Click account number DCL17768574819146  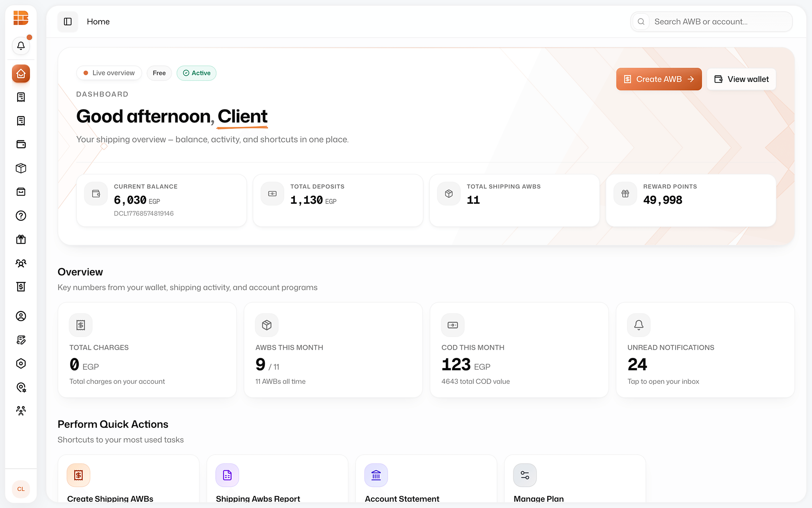[x=144, y=213]
